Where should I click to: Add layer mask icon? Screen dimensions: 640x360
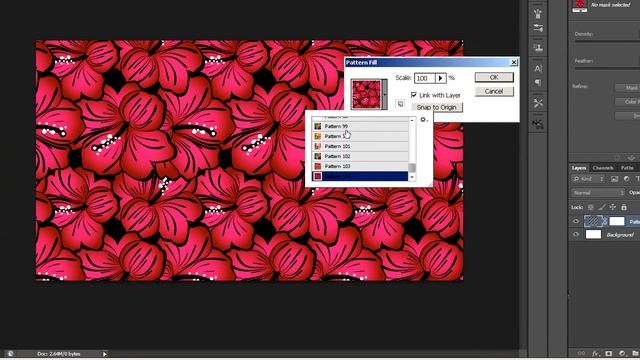click(x=609, y=353)
